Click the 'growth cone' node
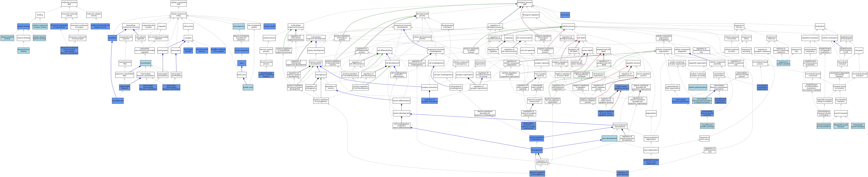 pos(248,87)
